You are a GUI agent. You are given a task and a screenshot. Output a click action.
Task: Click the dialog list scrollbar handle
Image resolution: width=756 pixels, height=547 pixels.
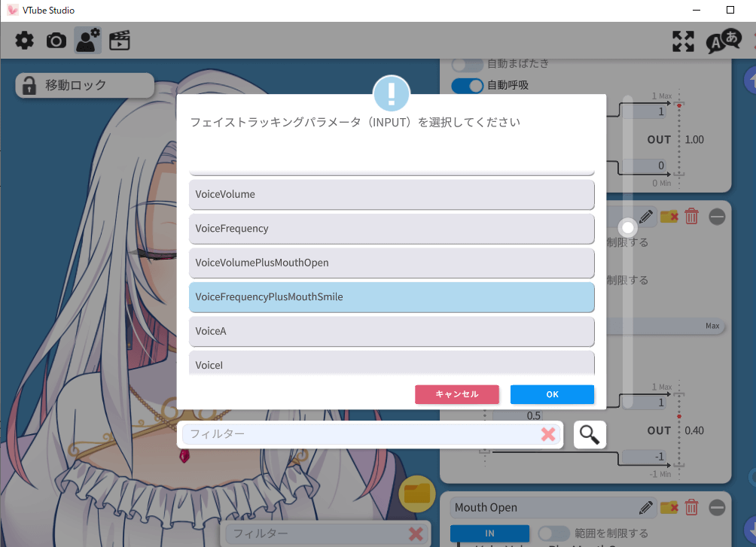628,227
